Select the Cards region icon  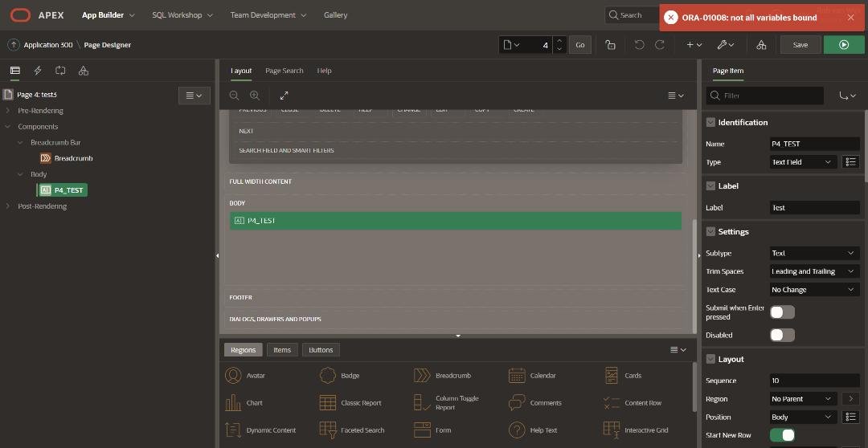point(611,376)
